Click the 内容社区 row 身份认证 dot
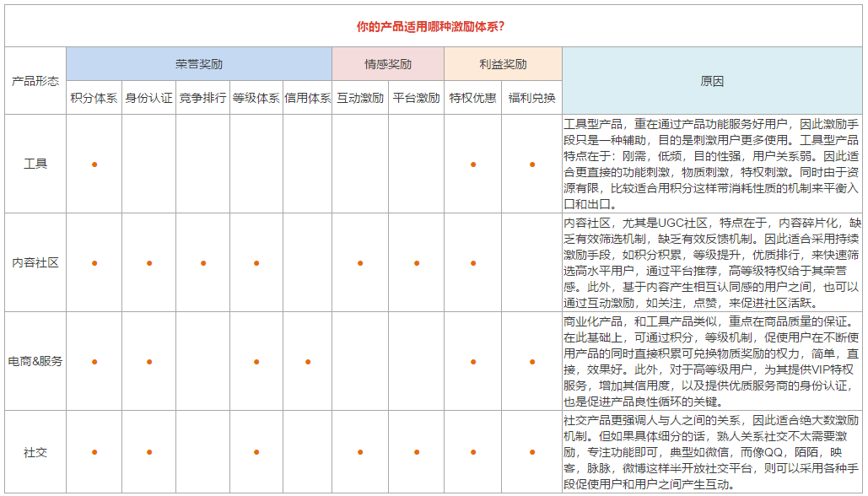Viewport: 868px width, 496px height. [x=149, y=263]
